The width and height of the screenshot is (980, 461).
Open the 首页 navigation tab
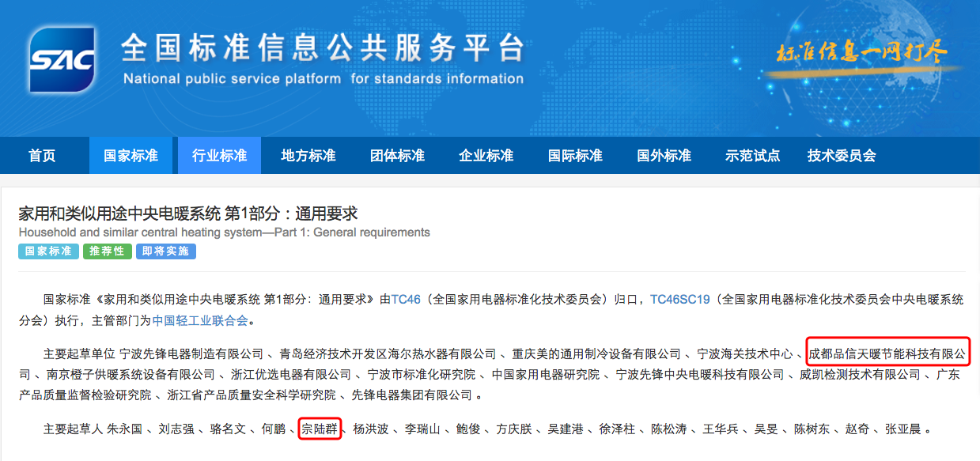pyautogui.click(x=42, y=156)
